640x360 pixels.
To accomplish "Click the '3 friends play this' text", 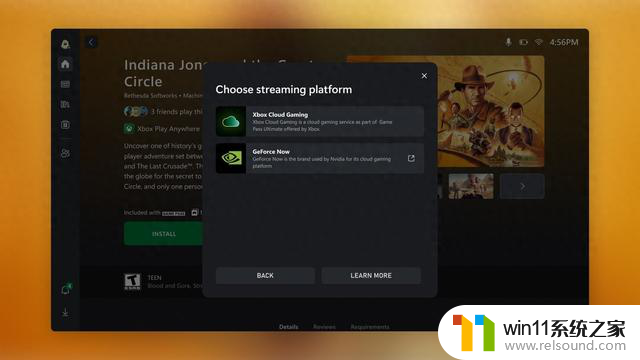I will pyautogui.click(x=177, y=111).
